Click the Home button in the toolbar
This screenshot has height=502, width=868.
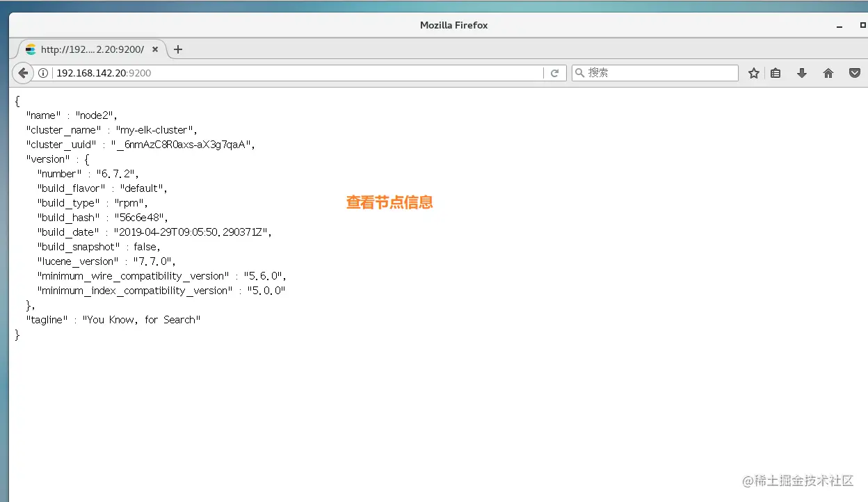[828, 72]
